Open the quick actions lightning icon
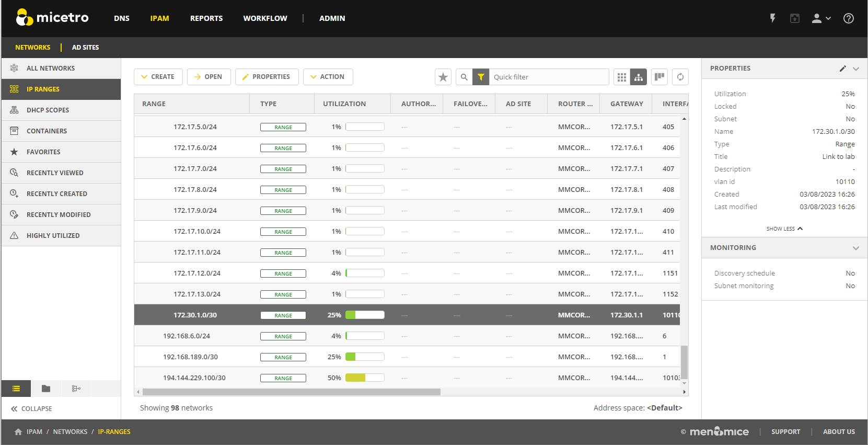Image resolution: width=868 pixels, height=445 pixels. [x=772, y=18]
